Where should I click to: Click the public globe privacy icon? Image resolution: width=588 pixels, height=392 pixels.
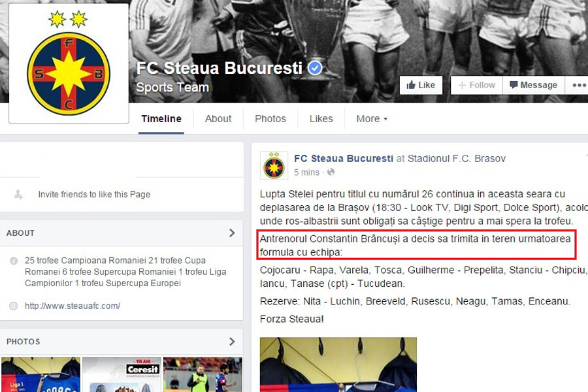331,172
